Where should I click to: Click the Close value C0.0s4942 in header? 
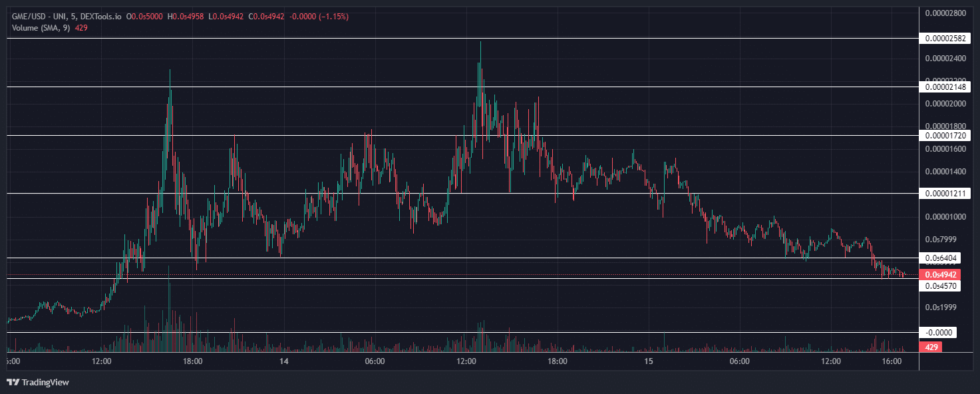tap(266, 16)
